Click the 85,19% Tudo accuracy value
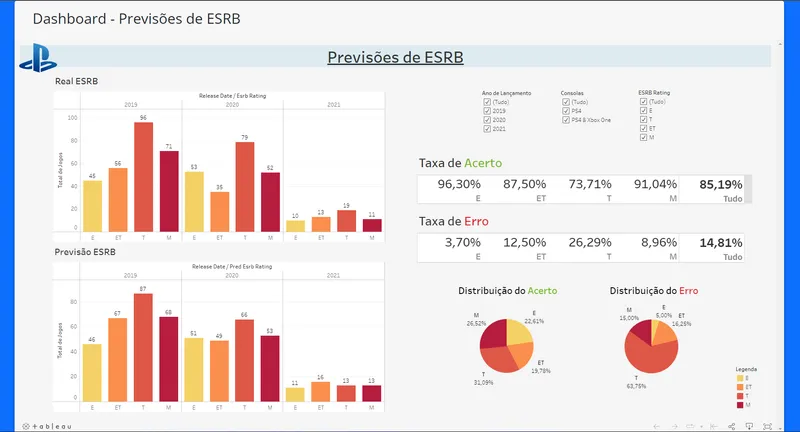Screen dimensions: 800x432 pos(720,184)
